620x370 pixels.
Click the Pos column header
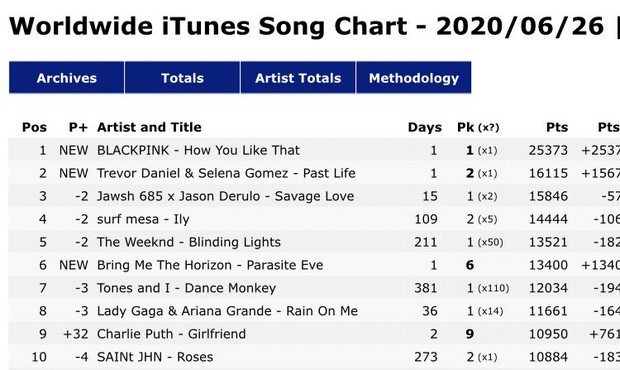coord(34,127)
